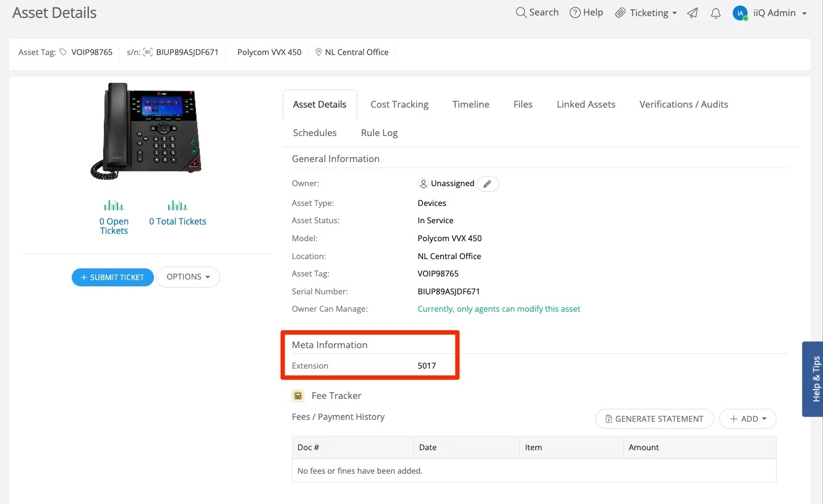The image size is (823, 504).
Task: Click the location pin icon in header
Action: point(318,53)
